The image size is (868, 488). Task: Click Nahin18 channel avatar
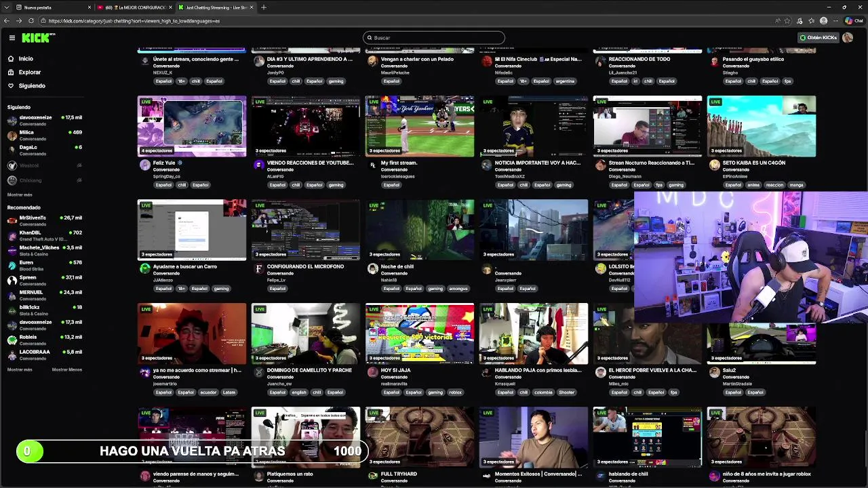click(x=372, y=268)
